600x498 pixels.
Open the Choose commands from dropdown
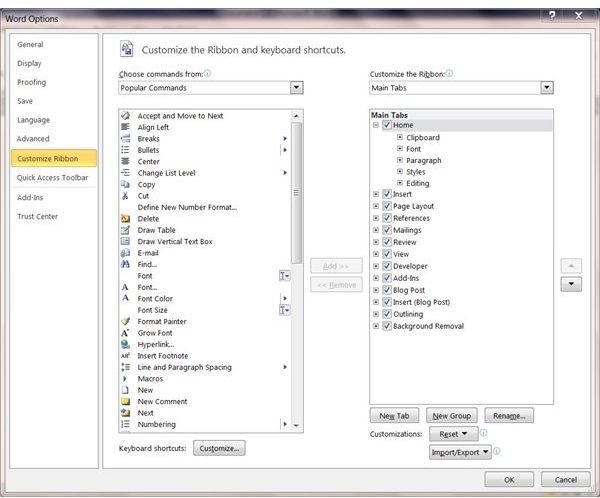[x=297, y=88]
